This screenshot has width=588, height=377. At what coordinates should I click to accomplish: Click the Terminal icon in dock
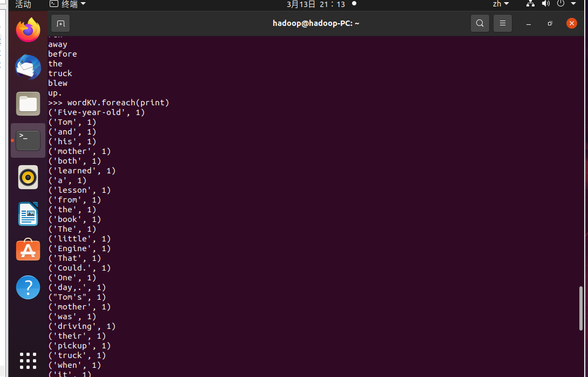pyautogui.click(x=28, y=140)
